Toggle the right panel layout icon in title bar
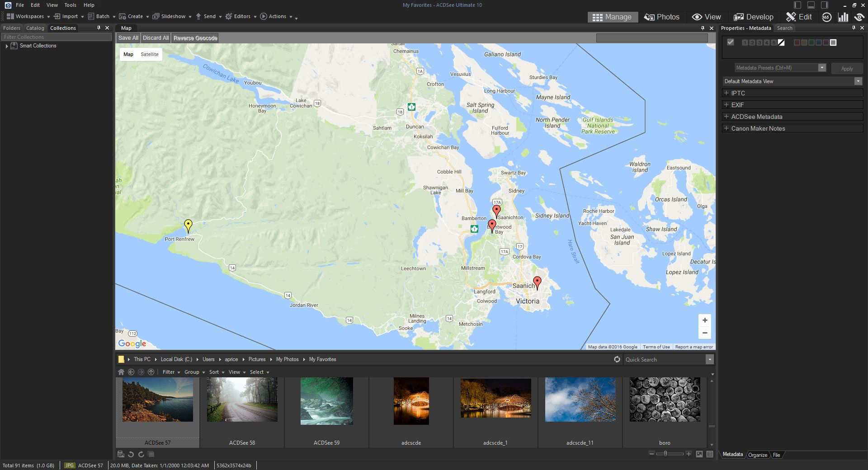 (x=825, y=5)
